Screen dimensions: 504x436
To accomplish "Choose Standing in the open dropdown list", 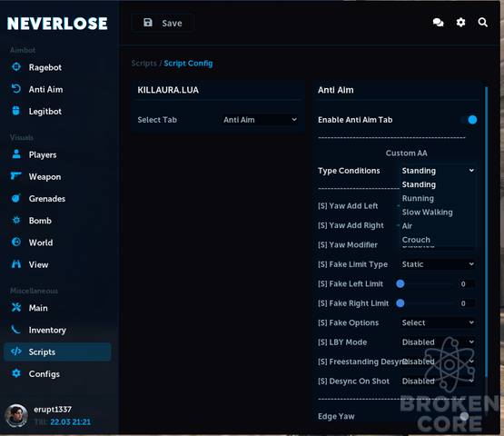I will pos(438,184).
